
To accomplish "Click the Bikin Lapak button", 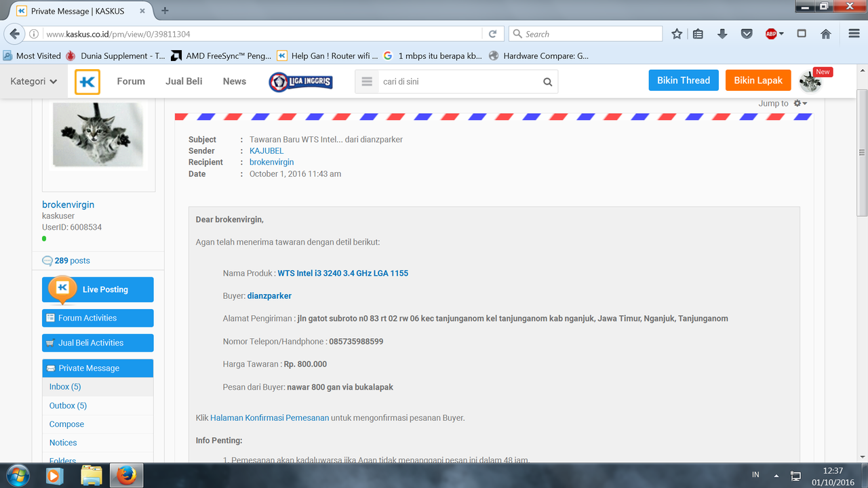I will click(758, 81).
